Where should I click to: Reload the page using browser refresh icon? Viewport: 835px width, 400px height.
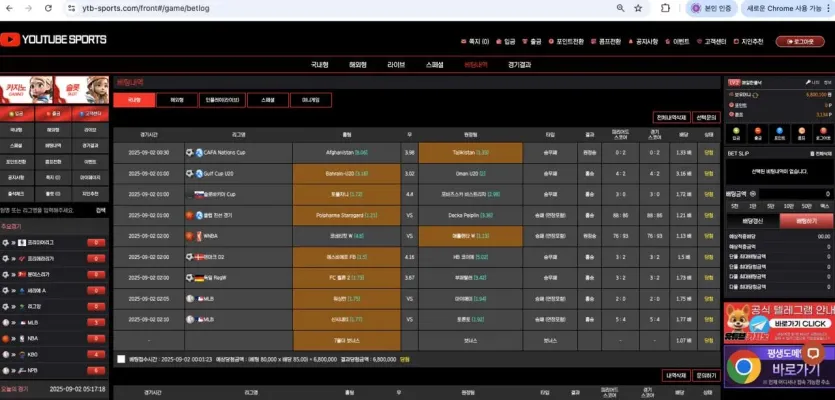coord(48,8)
